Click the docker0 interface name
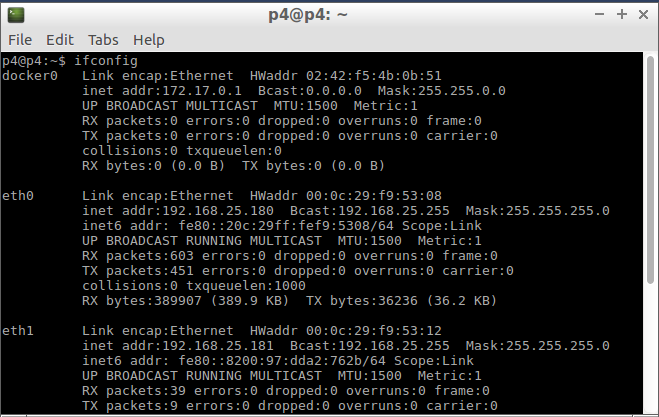Screen dimensions: 659x417 point(30,76)
